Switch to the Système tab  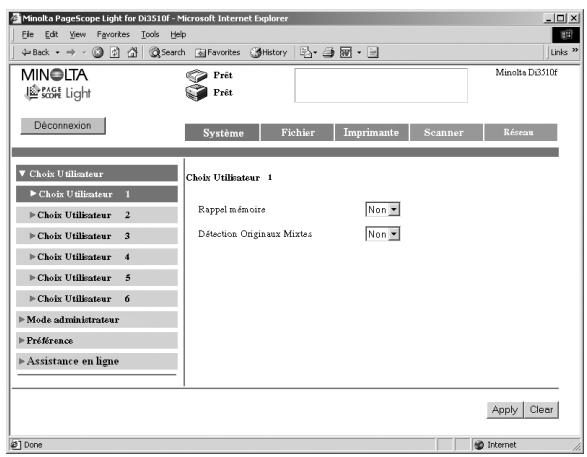222,132
